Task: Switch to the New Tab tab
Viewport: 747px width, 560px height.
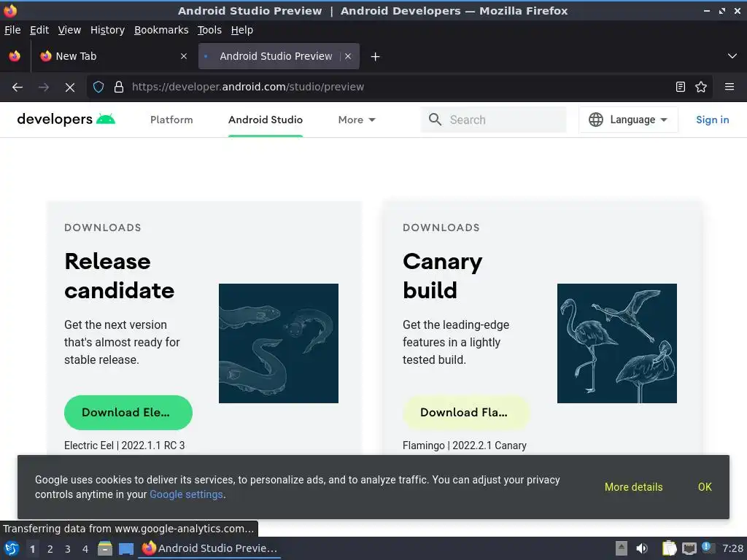Action: [112, 56]
